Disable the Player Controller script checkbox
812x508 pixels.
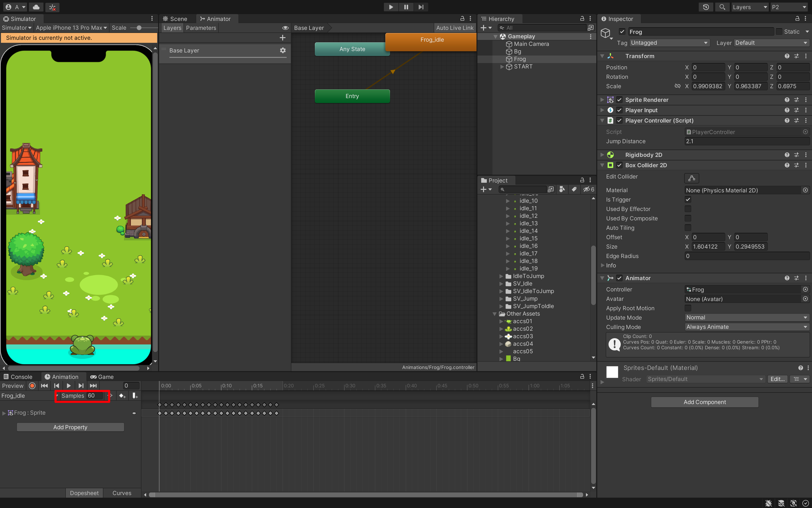tap(619, 120)
